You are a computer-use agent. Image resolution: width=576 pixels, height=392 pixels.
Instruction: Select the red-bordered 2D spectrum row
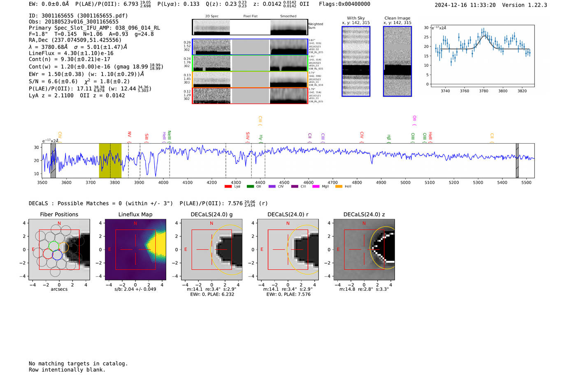tap(250, 95)
